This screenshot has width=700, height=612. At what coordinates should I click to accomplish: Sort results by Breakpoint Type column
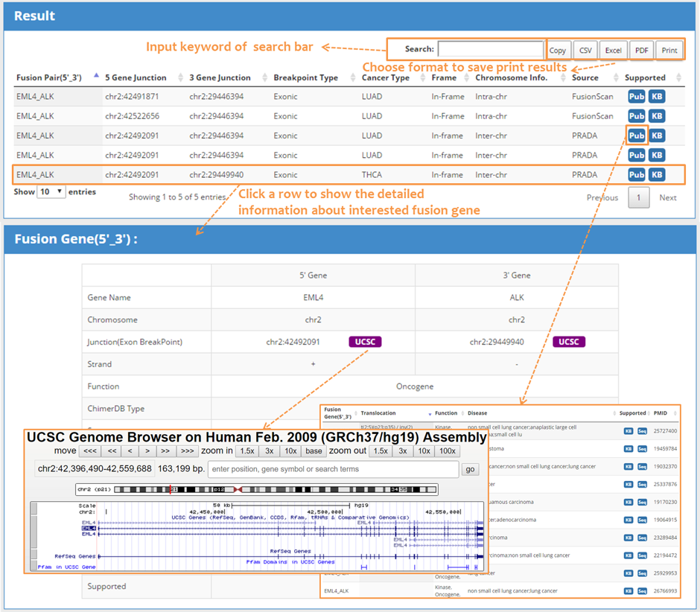[x=314, y=77]
